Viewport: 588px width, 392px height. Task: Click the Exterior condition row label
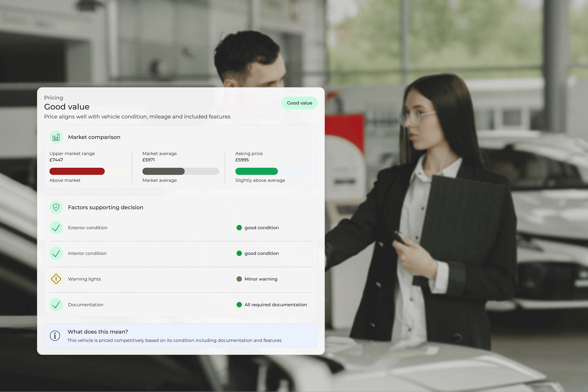coord(88,227)
